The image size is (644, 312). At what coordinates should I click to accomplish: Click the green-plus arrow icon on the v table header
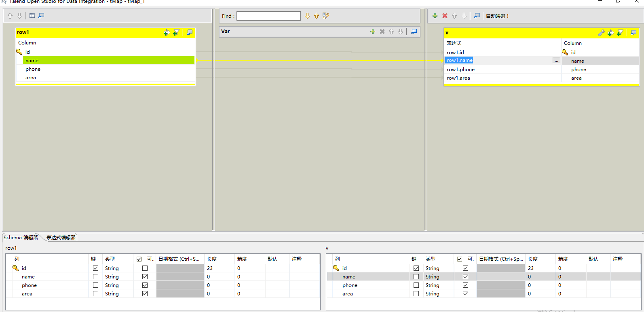coord(610,33)
